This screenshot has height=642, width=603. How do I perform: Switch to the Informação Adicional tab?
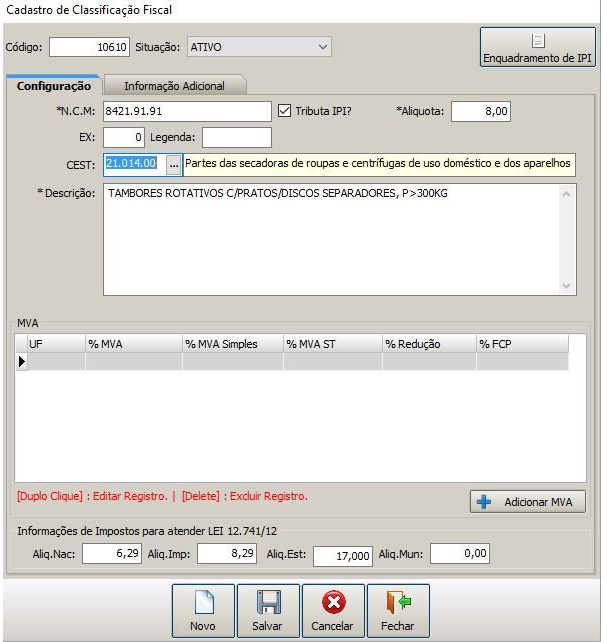[174, 86]
